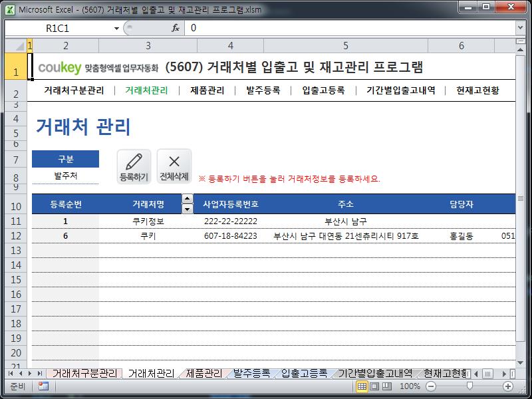Switch to Page Break Preview
The width and height of the screenshot is (532, 399).
tap(387, 386)
